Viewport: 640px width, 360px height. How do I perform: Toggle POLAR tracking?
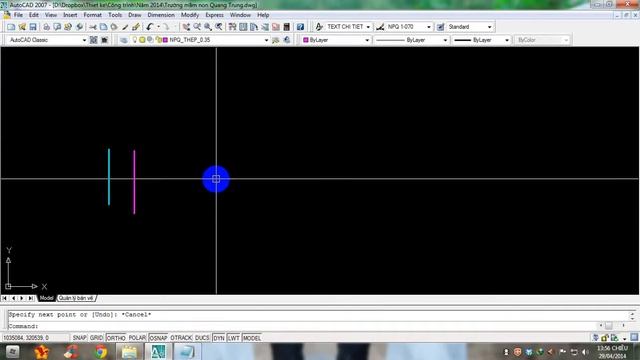click(x=137, y=338)
